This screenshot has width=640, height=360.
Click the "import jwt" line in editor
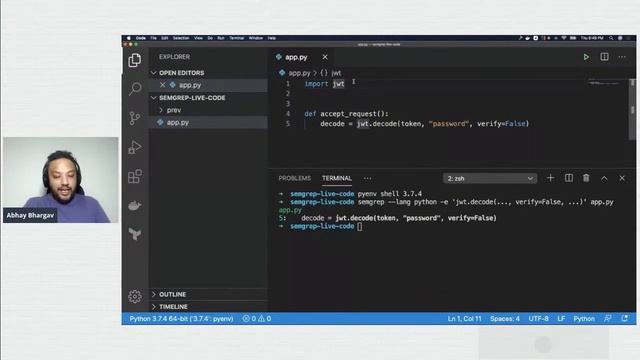(324, 84)
